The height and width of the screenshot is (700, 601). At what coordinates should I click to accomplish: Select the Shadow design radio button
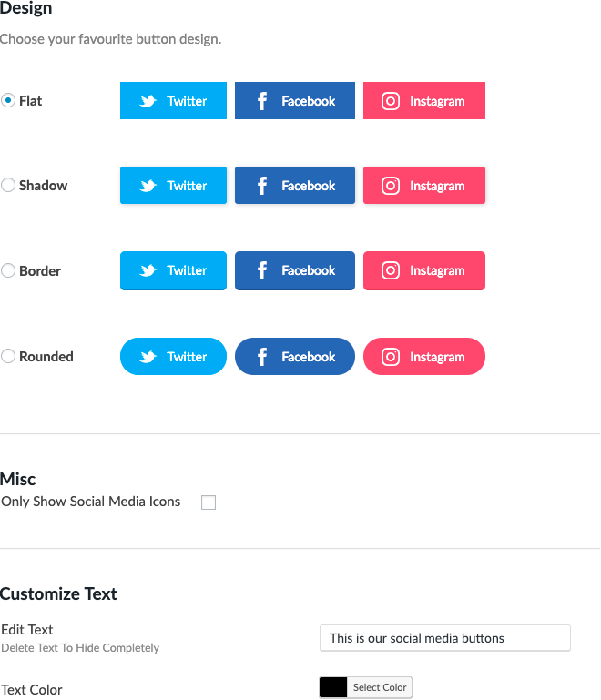pyautogui.click(x=8, y=185)
